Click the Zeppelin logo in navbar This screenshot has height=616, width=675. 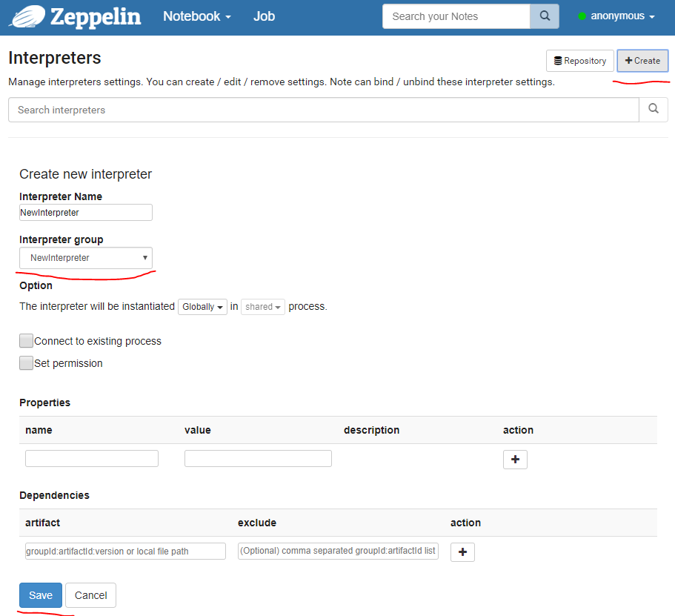point(74,16)
